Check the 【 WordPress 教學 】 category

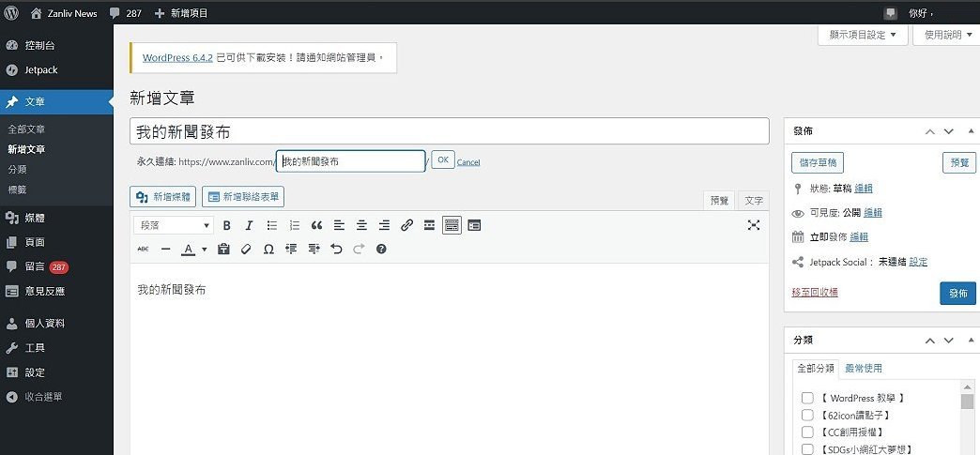pos(807,398)
